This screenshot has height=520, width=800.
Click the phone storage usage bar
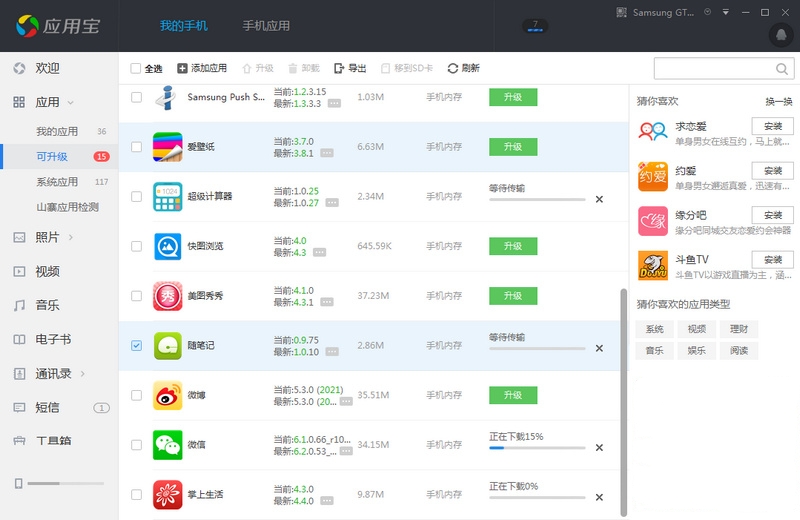tap(66, 483)
